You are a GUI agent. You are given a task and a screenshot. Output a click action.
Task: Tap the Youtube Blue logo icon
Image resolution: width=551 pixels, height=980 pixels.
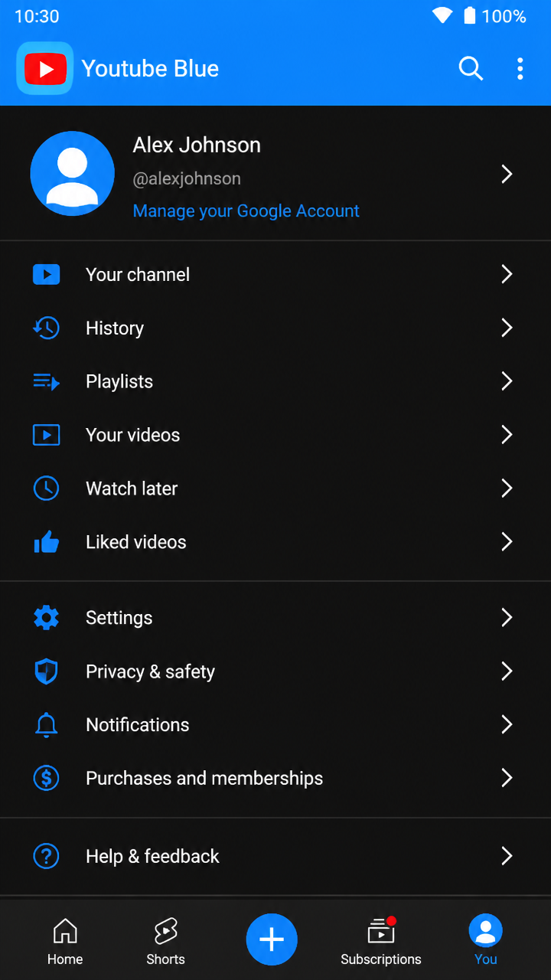pyautogui.click(x=45, y=69)
